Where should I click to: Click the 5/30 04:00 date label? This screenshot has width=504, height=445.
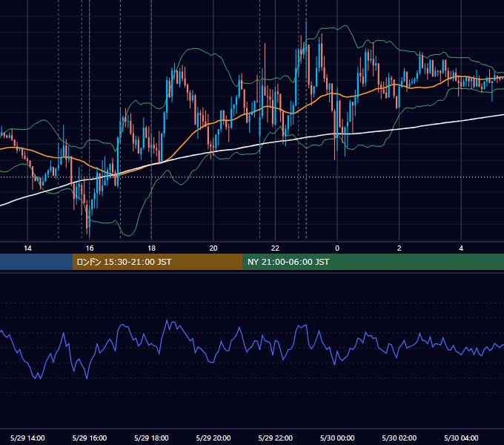pyautogui.click(x=461, y=438)
